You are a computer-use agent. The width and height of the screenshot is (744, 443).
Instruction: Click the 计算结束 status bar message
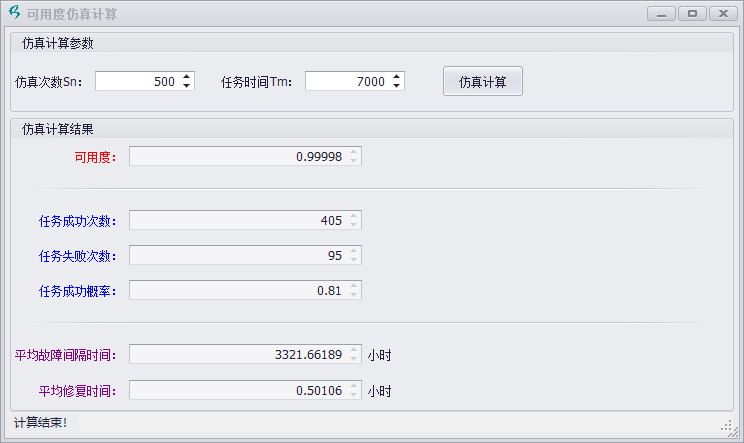41,423
